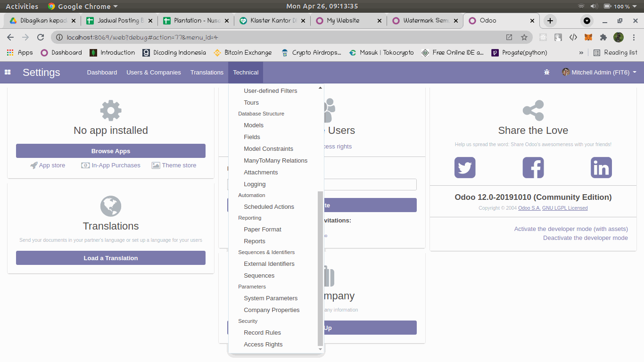Viewport: 644px width, 362px height.
Task: Click Deactivate the developer mode link
Action: pyautogui.click(x=585, y=238)
